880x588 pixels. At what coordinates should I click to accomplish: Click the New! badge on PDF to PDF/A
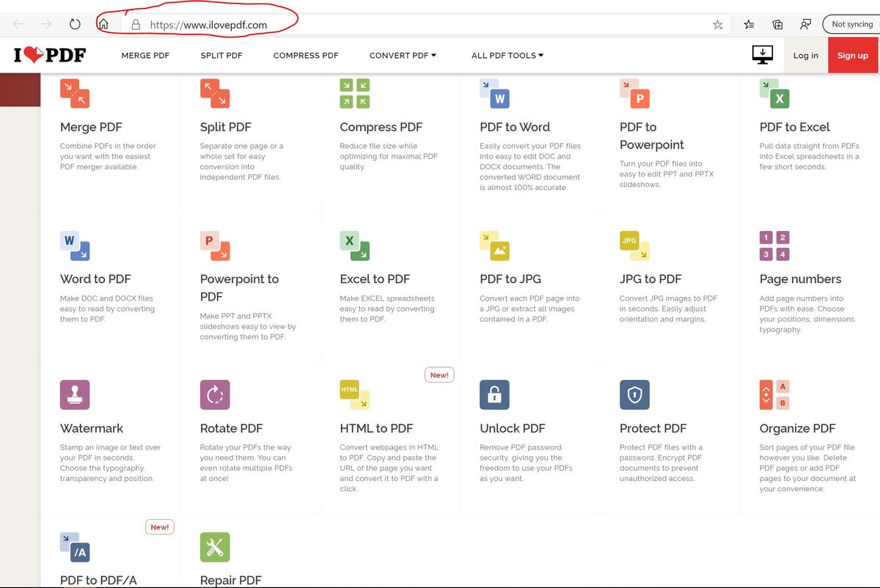point(159,526)
